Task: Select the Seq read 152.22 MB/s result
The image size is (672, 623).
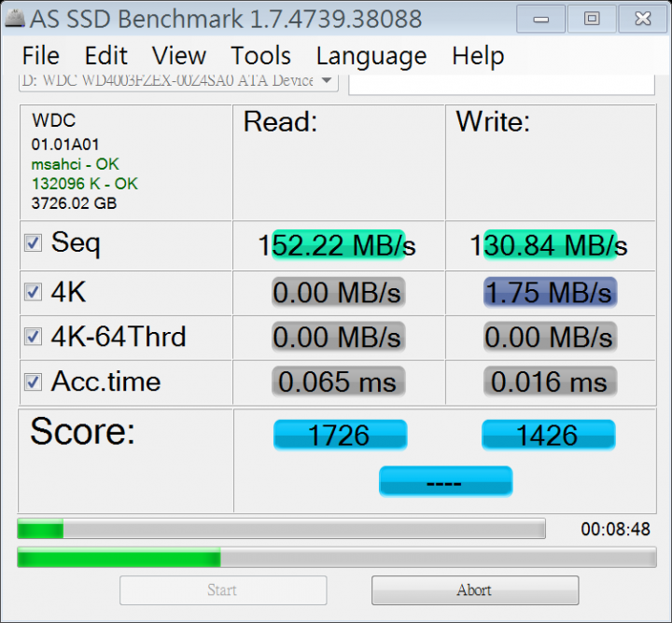Action: point(337,245)
